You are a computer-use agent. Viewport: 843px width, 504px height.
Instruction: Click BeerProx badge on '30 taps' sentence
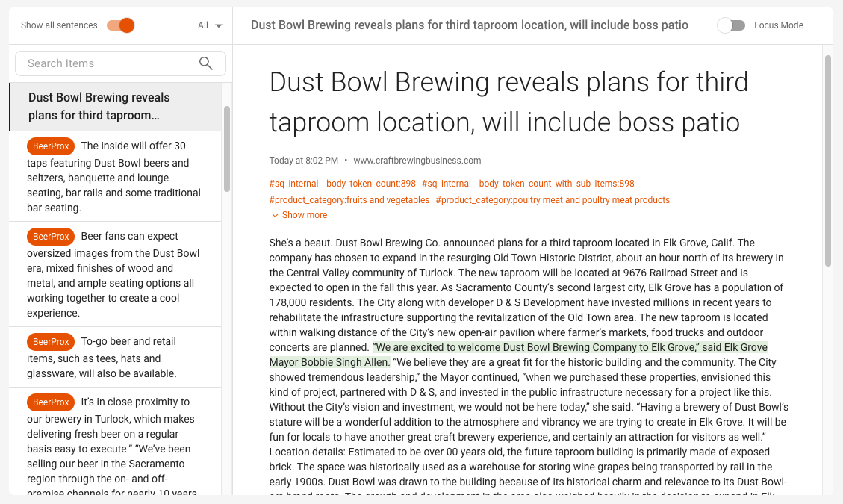tap(51, 146)
